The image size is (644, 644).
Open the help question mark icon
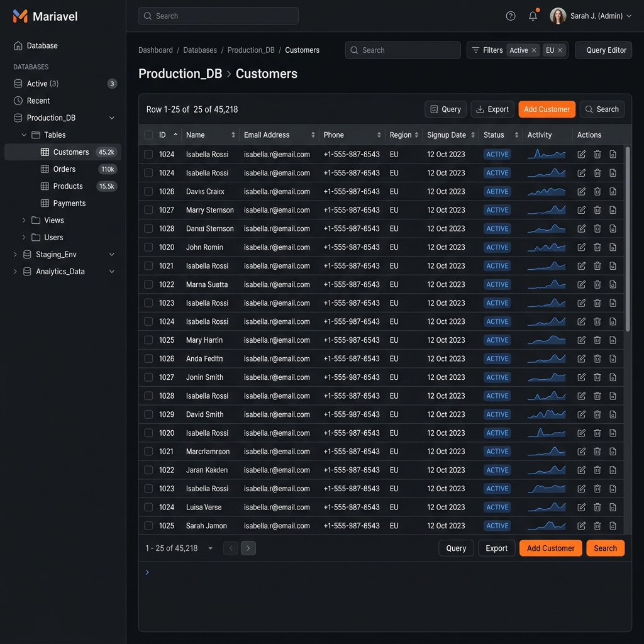(x=511, y=16)
